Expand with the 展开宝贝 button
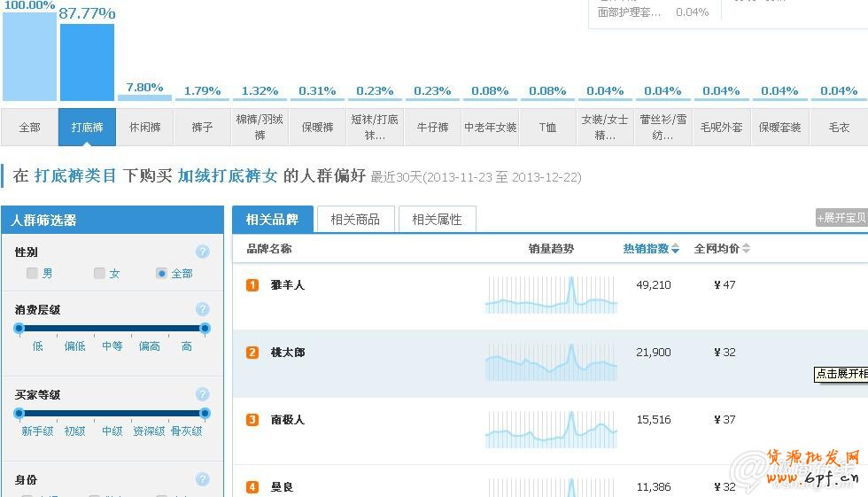The height and width of the screenshot is (497, 868). tap(841, 218)
